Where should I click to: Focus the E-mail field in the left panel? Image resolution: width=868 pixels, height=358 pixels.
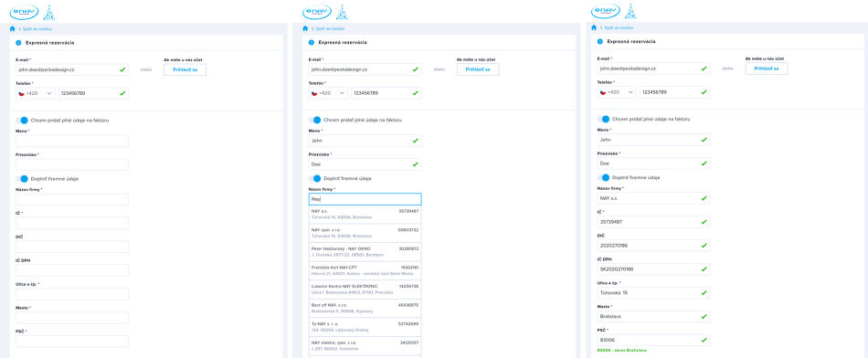tap(72, 69)
